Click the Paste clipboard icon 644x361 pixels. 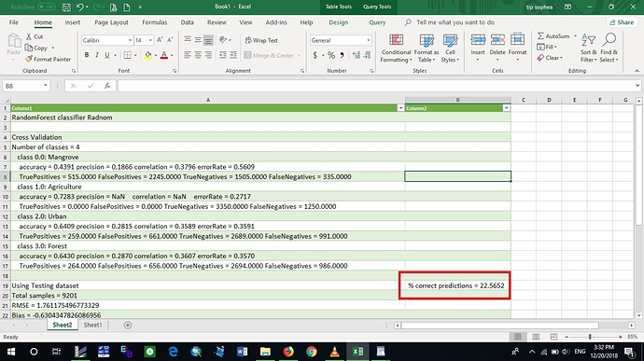[x=14, y=41]
